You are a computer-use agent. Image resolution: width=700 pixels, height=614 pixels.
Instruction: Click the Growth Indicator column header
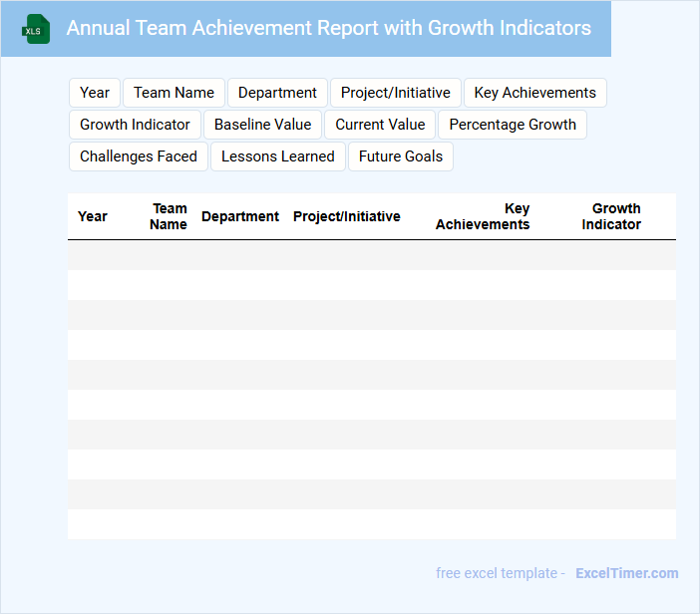coord(611,216)
